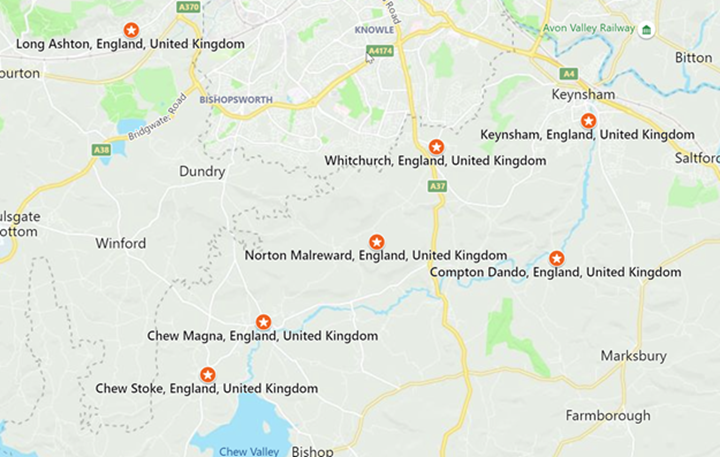Click the Chew Valley lake label
Image resolution: width=720 pixels, height=457 pixels.
click(x=249, y=451)
